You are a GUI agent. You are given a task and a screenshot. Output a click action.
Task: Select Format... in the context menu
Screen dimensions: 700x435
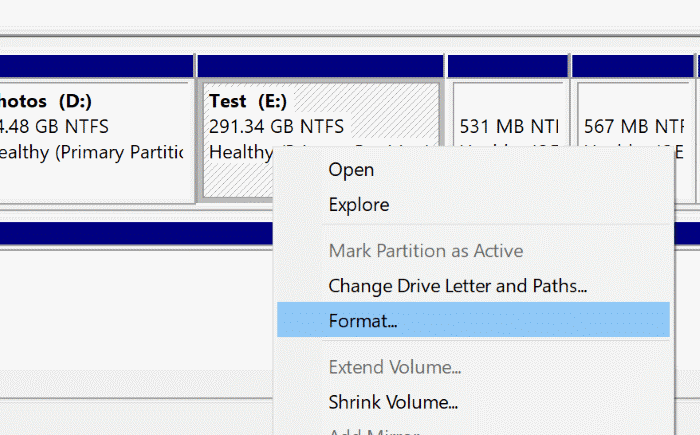click(473, 320)
